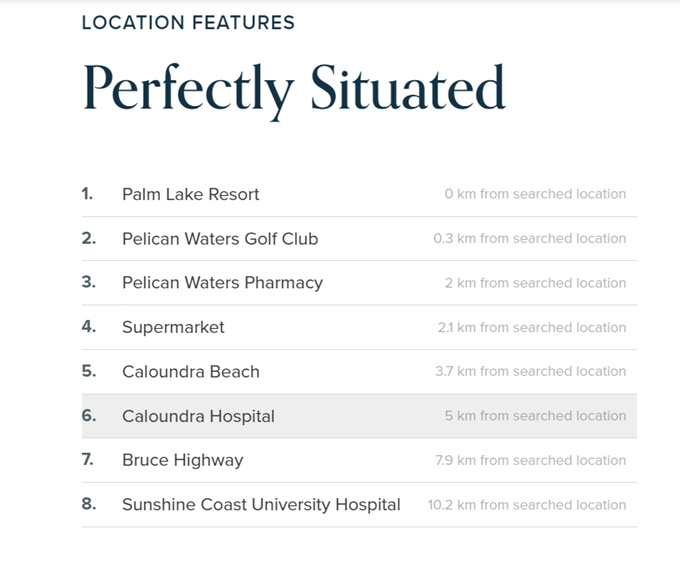
Task: Select Sunshine Coast University Hospital entry
Action: [x=359, y=505]
